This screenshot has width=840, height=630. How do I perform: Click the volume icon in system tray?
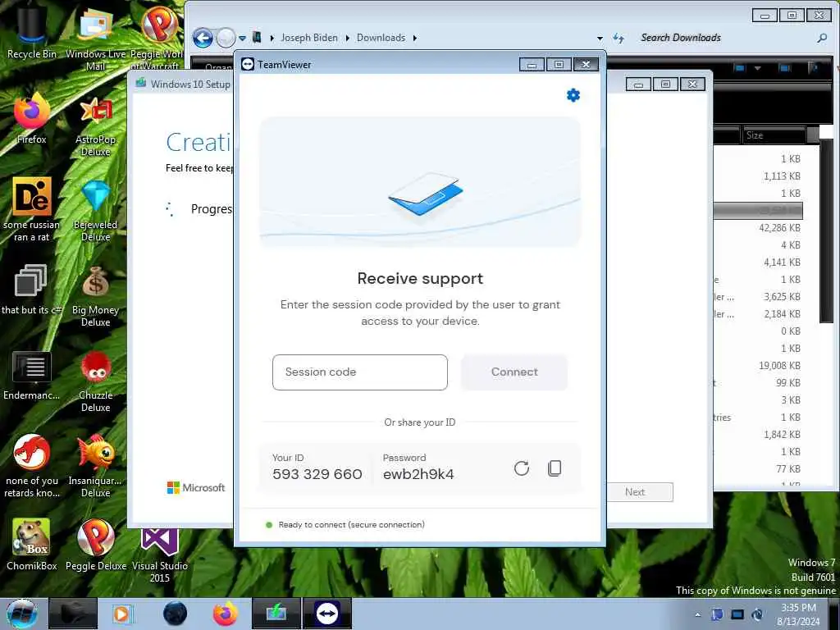tap(757, 614)
